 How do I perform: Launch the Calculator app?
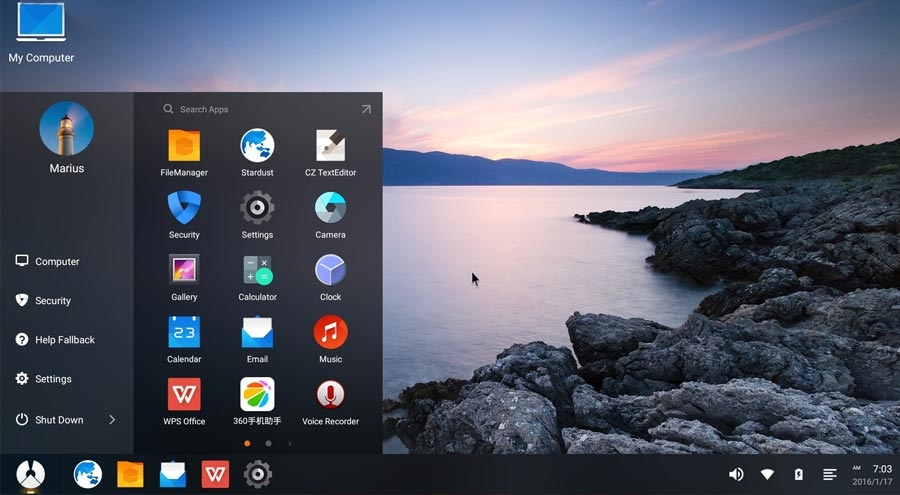tap(257, 270)
